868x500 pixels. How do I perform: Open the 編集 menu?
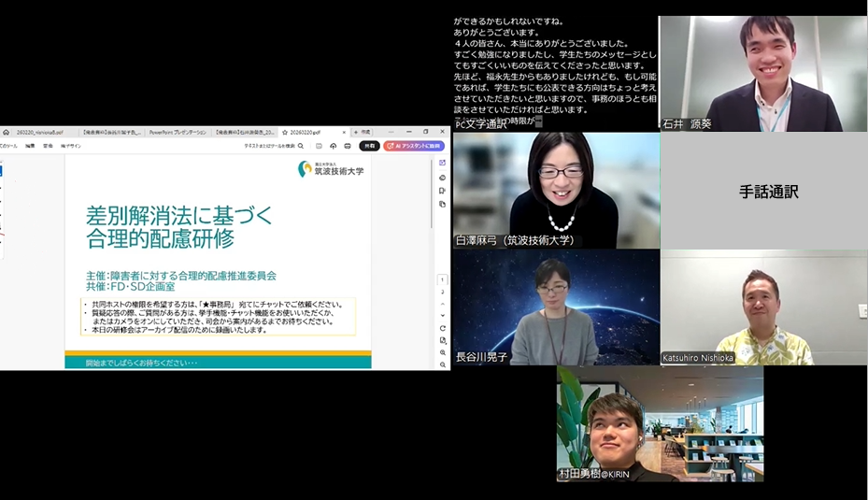tap(30, 146)
